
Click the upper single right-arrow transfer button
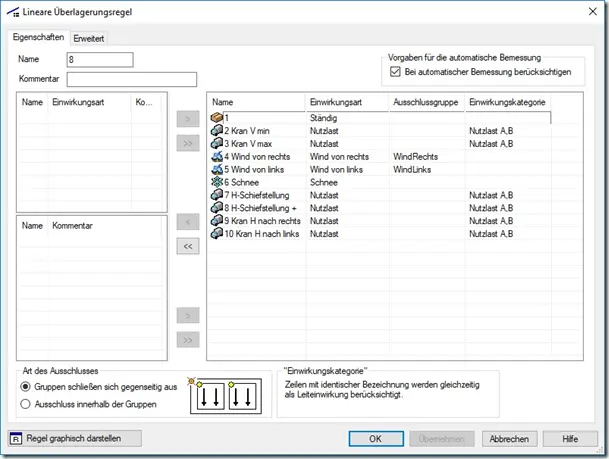[188, 119]
